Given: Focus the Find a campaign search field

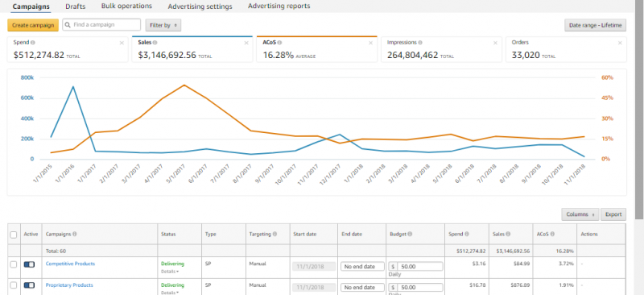Looking at the screenshot, I should point(101,25).
